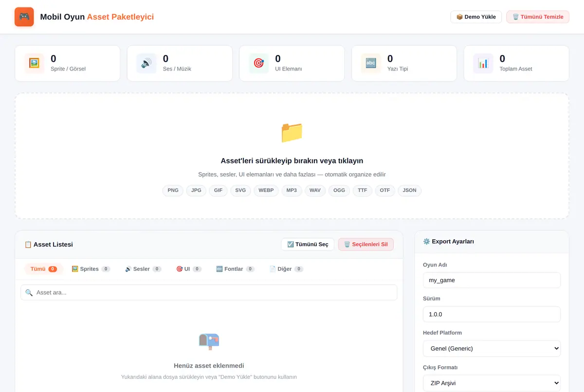This screenshot has height=392, width=584.
Task: Click the Ses / Müzik speaker icon
Action: click(146, 63)
